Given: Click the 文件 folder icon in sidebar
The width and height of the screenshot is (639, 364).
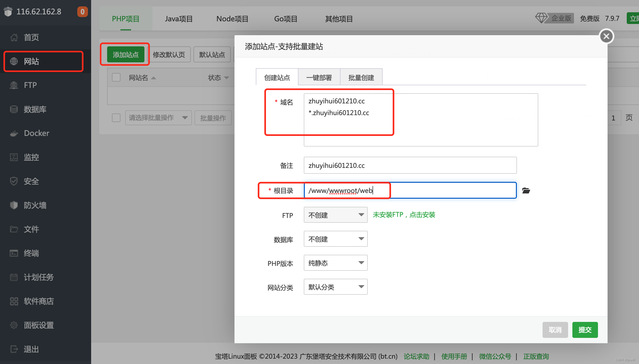Looking at the screenshot, I should (x=14, y=229).
